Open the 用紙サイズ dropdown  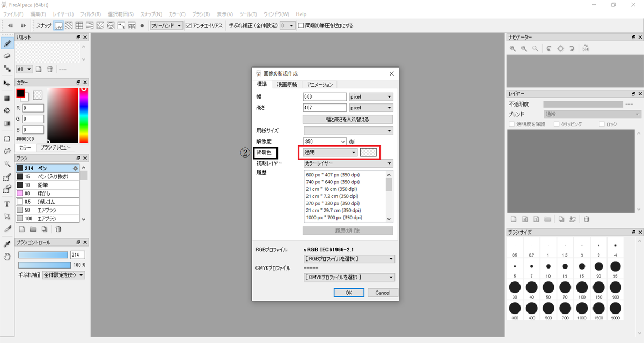pyautogui.click(x=348, y=130)
